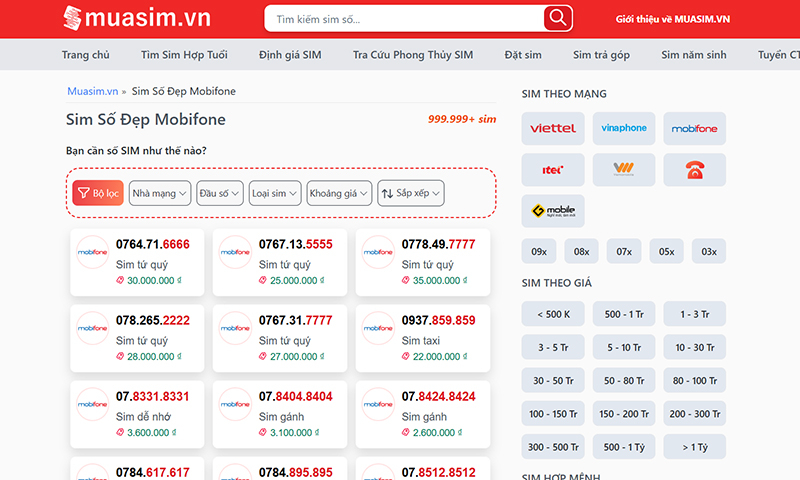
Task: Click the red search magnifier button
Action: pos(558,18)
